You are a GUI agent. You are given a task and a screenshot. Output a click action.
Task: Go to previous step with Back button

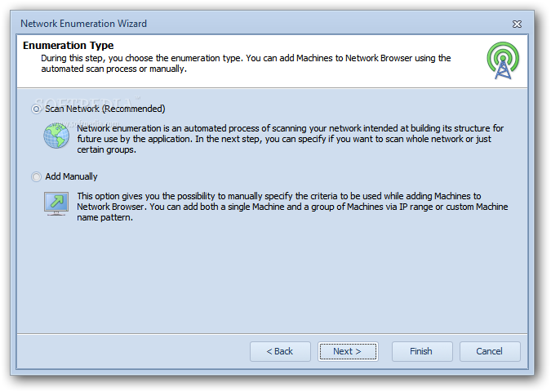pos(280,351)
